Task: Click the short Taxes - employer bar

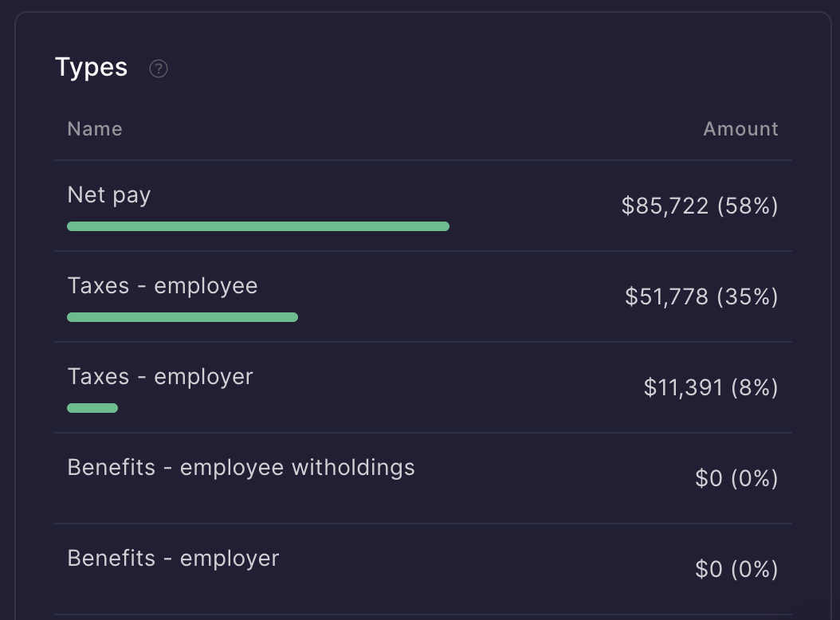Action: (x=92, y=408)
